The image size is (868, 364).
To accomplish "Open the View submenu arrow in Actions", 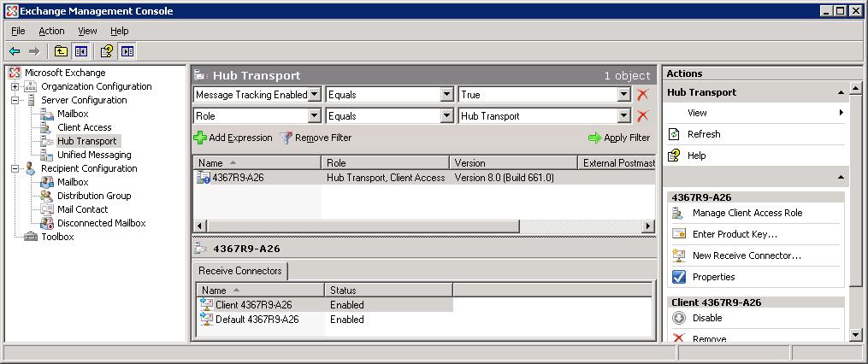I will click(x=841, y=113).
